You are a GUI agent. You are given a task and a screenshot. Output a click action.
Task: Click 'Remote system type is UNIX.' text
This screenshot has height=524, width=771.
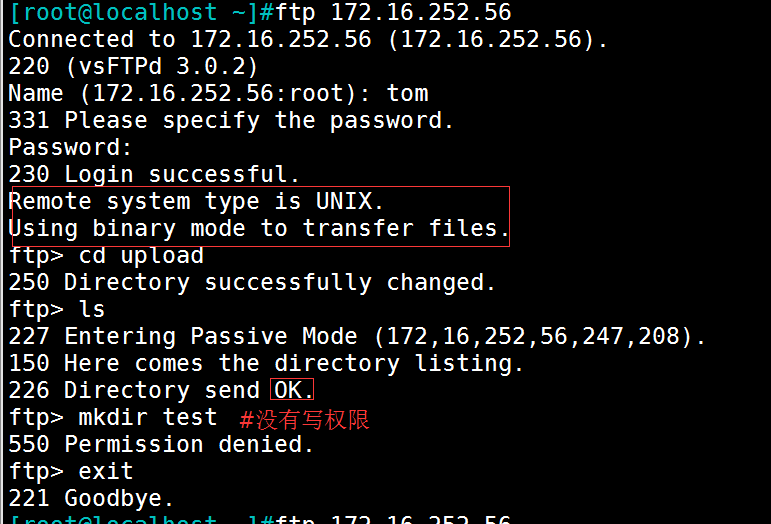(x=196, y=202)
